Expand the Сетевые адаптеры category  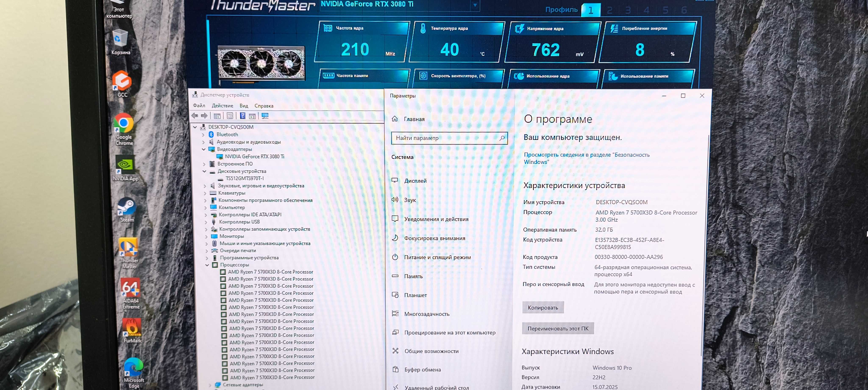(x=210, y=385)
